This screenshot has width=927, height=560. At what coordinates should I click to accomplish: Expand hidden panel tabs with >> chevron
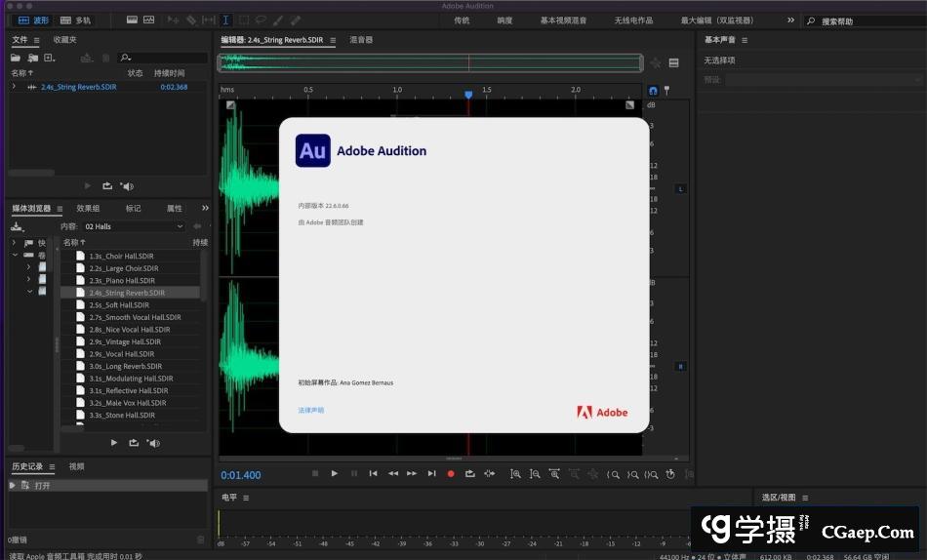click(205, 208)
